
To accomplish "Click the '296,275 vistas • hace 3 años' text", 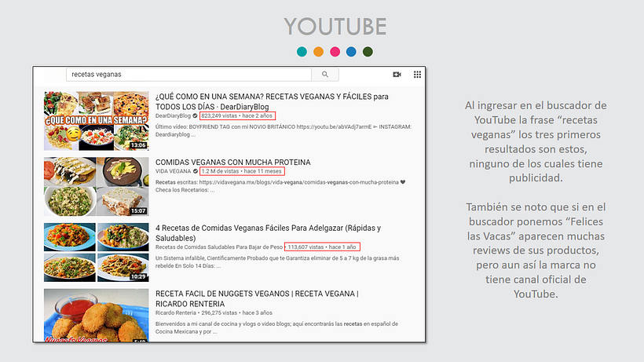I will tap(236, 313).
